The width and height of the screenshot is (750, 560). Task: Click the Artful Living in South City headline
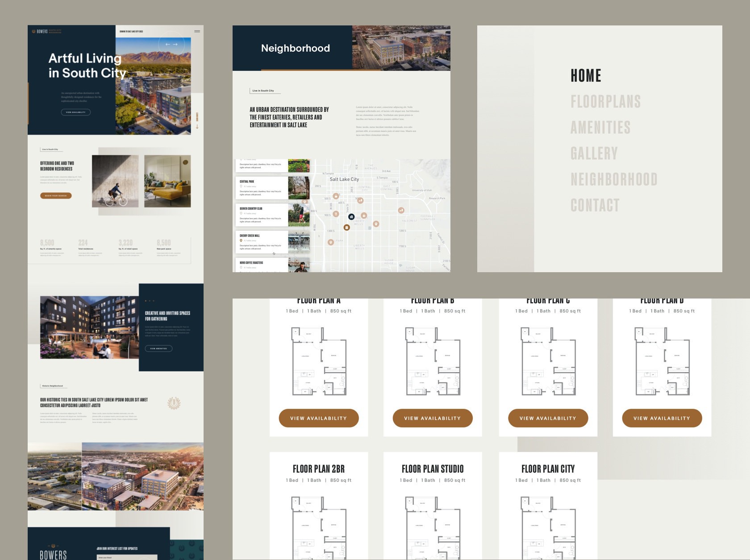(x=87, y=66)
